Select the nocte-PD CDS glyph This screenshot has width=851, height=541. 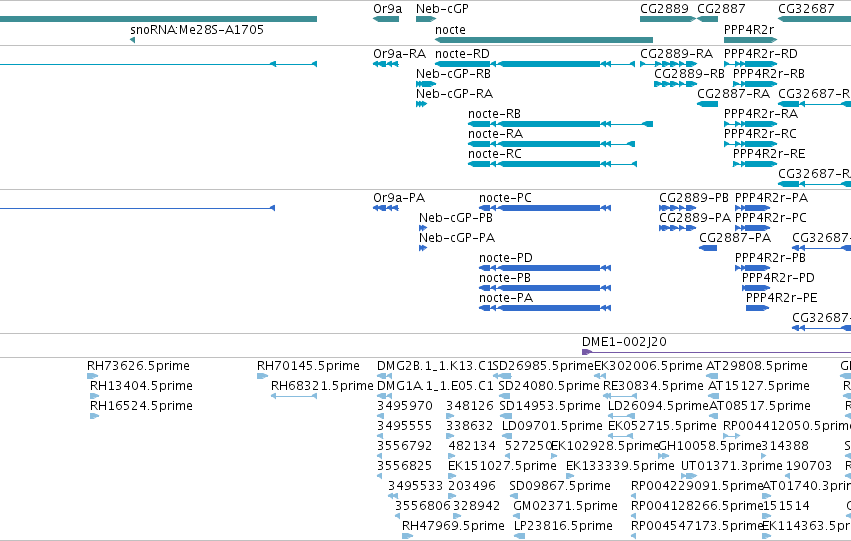click(x=545, y=268)
